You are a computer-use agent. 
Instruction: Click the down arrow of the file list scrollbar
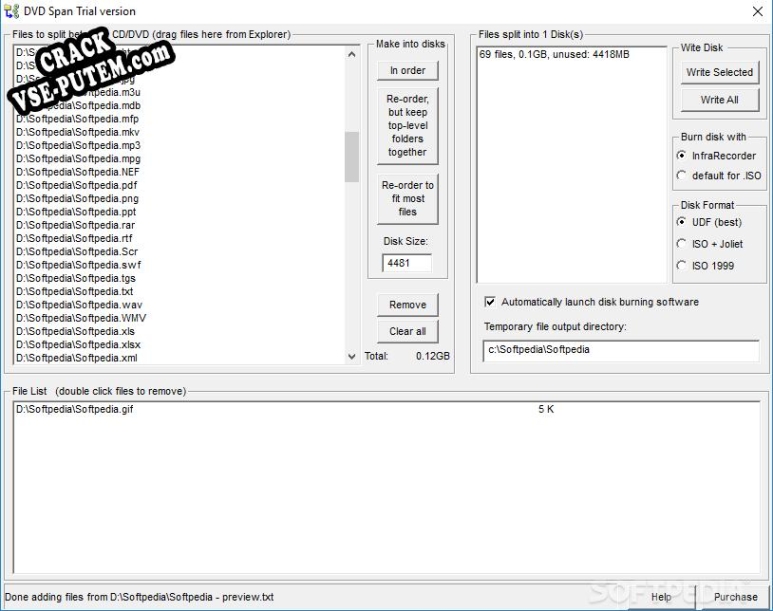point(351,356)
